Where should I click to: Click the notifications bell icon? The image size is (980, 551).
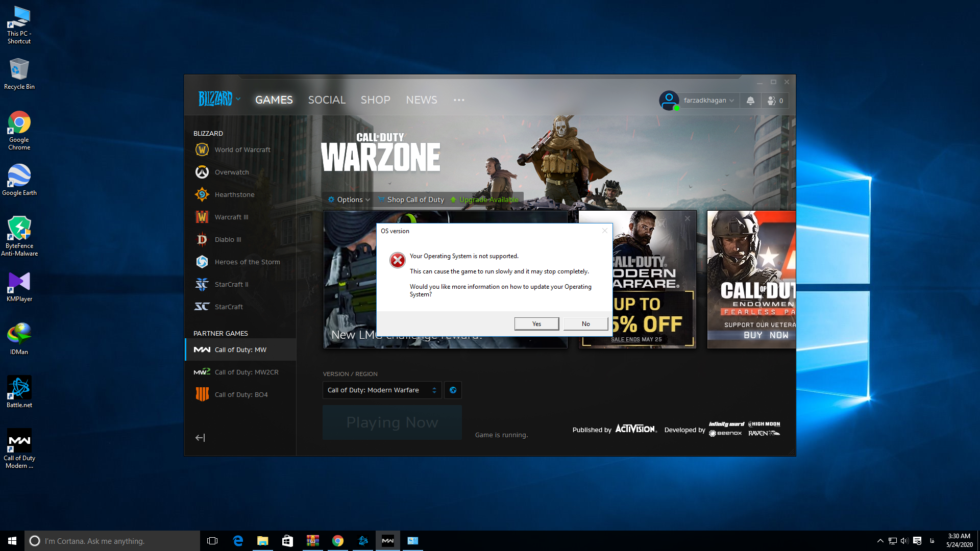pyautogui.click(x=750, y=101)
